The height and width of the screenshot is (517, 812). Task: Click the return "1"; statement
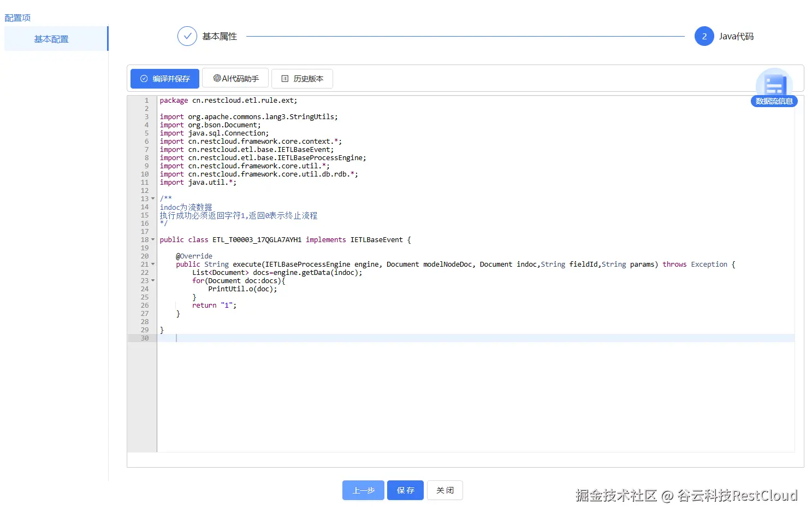[x=214, y=305]
